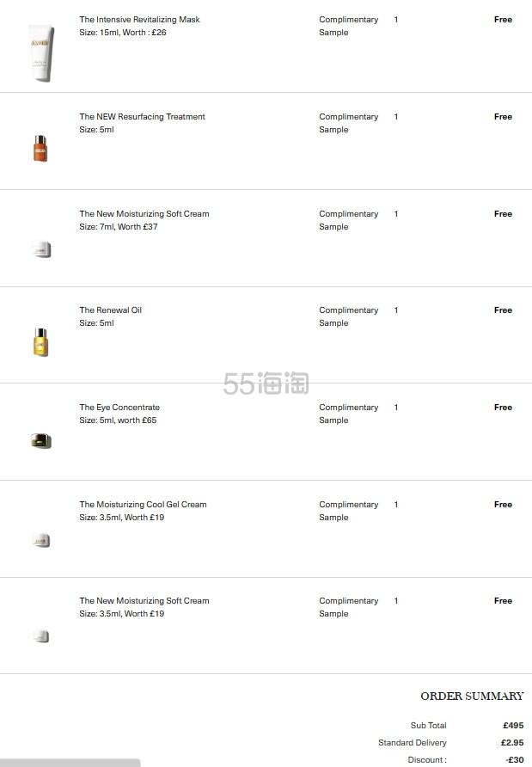Open The Intensive Revitalizing Mask product title

tap(139, 20)
